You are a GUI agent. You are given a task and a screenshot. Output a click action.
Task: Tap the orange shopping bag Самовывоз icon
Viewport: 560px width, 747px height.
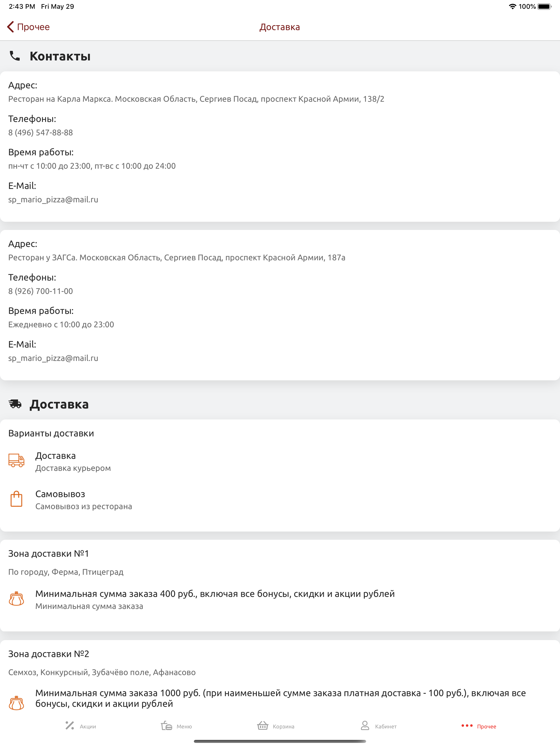16,499
